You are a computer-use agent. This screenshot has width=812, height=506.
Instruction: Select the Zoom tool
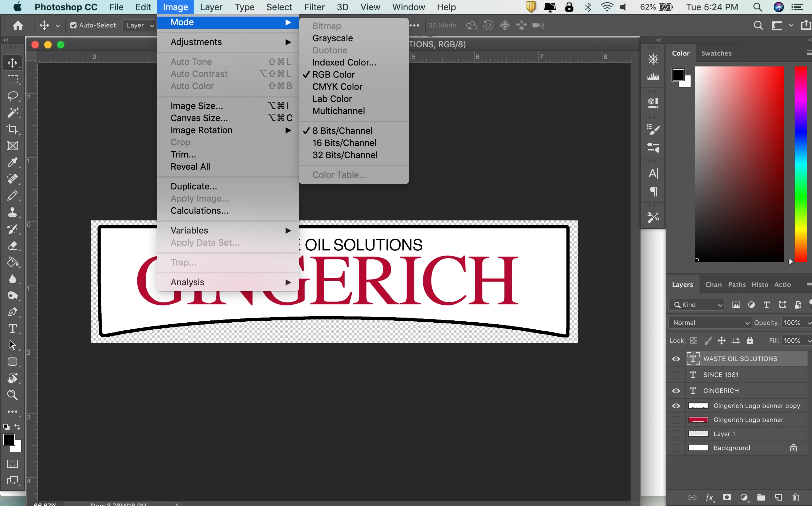click(13, 395)
